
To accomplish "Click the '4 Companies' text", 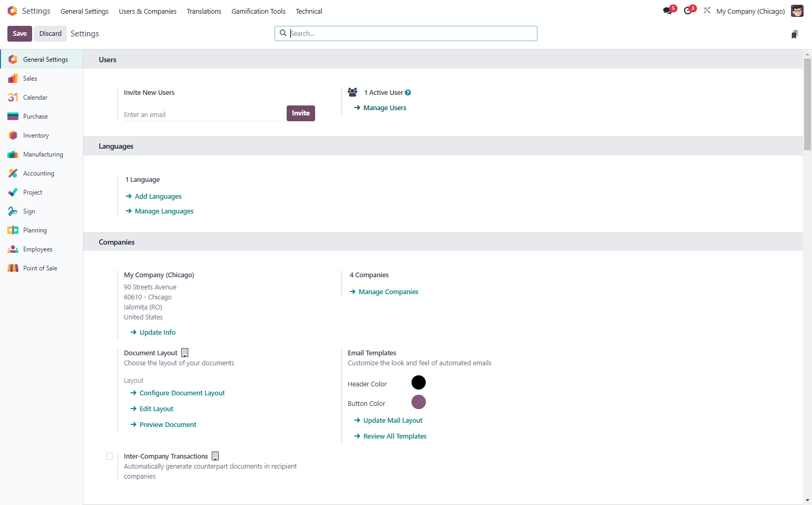I will pos(369,275).
